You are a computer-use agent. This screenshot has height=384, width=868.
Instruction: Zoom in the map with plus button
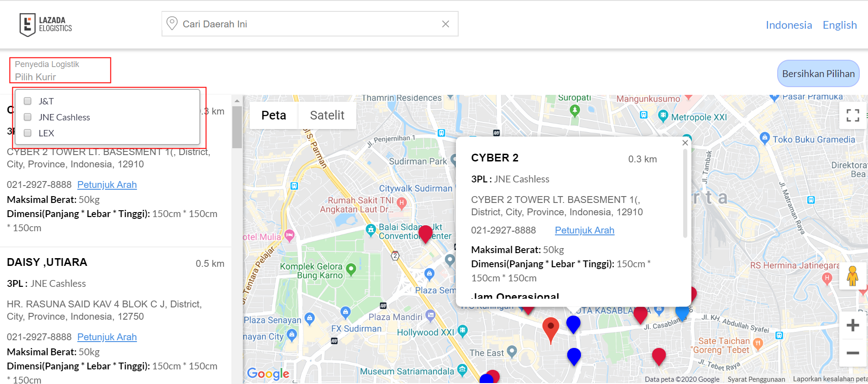click(852, 325)
